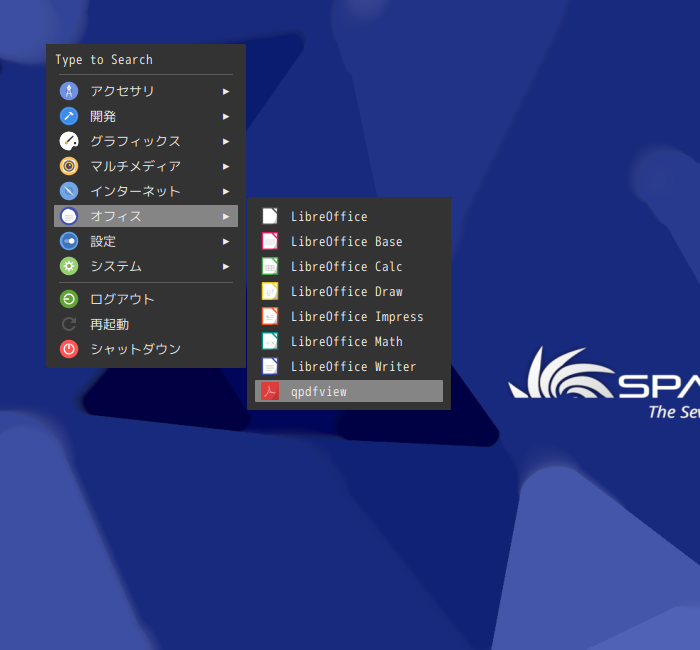Open the 設定 menu entry
The height and width of the screenshot is (650, 700).
(146, 241)
